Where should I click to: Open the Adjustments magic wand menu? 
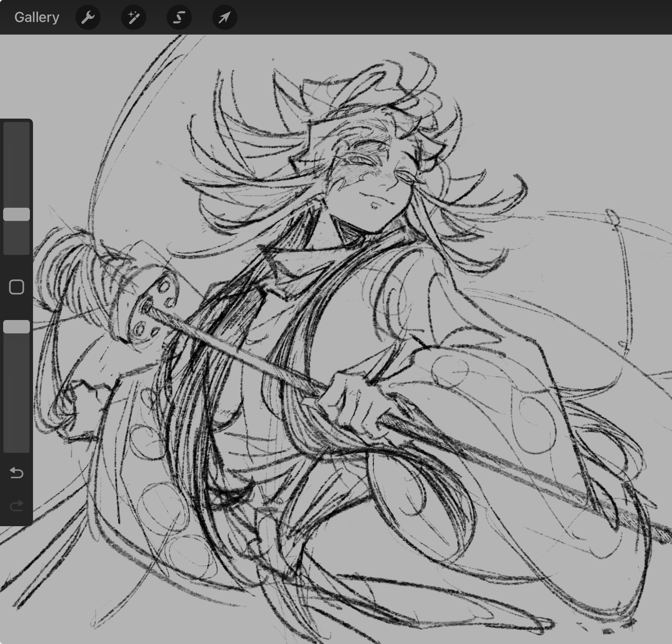(134, 17)
